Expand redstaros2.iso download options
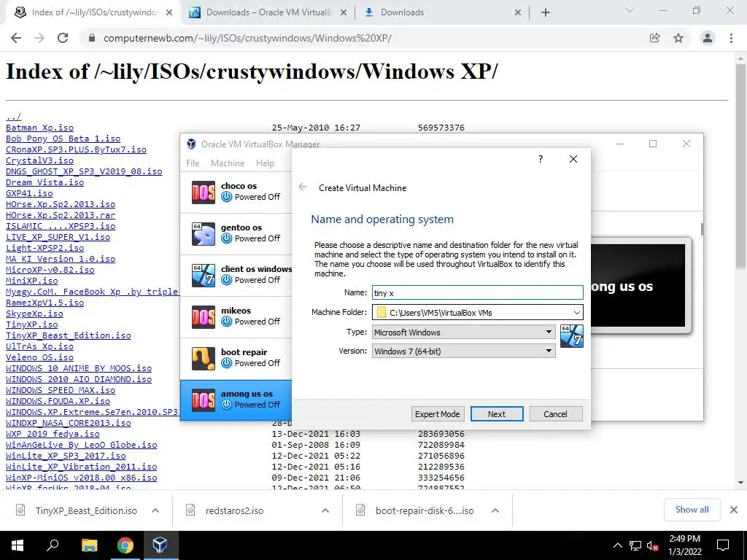This screenshot has height=560, width=747. (x=325, y=510)
